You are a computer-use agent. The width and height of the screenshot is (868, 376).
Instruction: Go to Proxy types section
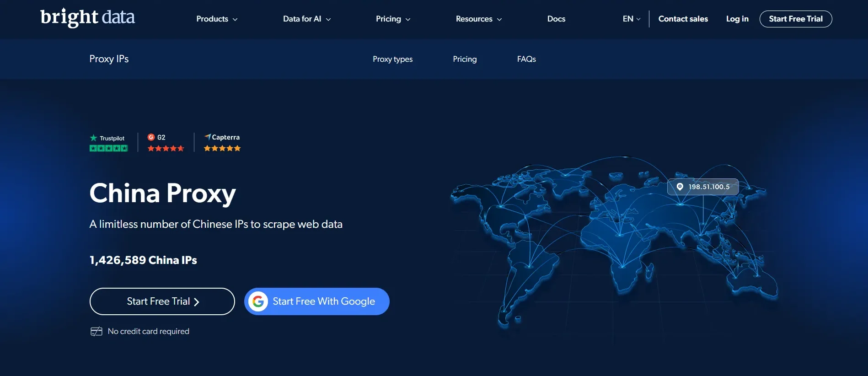click(392, 59)
